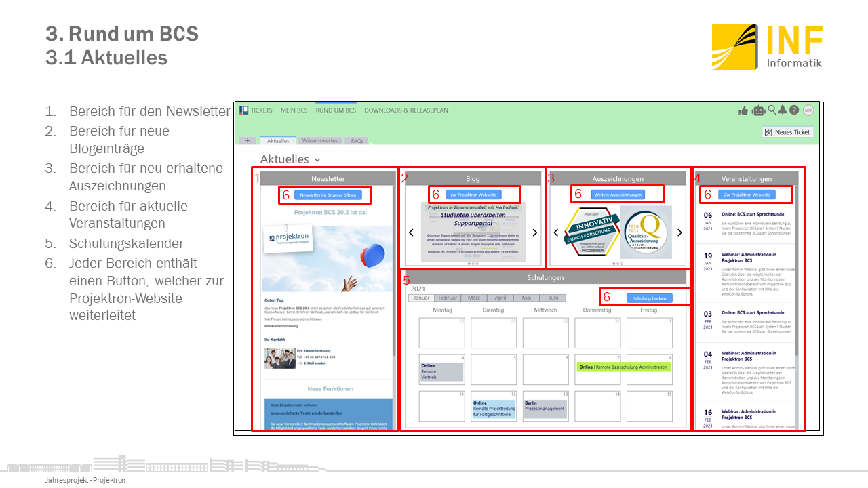Open the TICKETS menu
Image resolution: width=868 pixels, height=488 pixels.
[x=261, y=110]
